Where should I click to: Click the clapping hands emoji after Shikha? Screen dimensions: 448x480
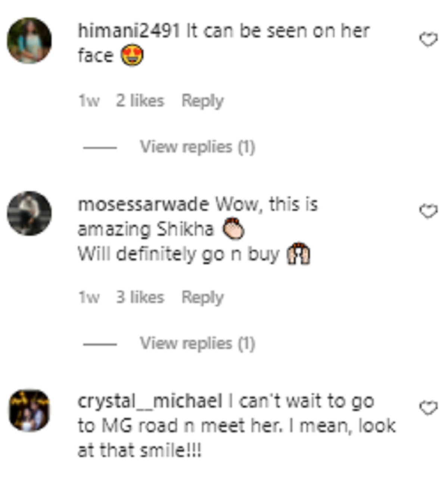point(234,229)
